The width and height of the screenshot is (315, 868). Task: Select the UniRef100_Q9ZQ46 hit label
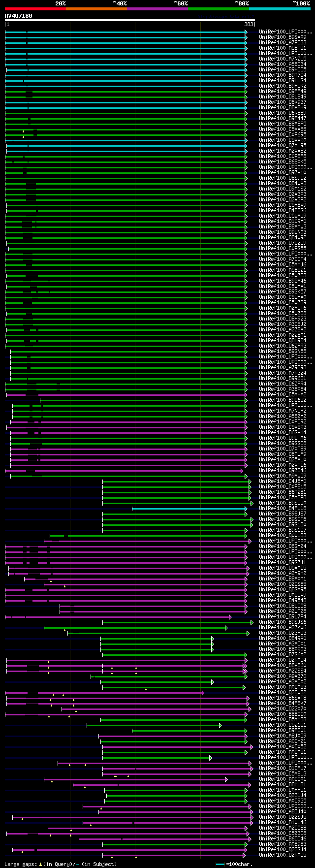[x=283, y=470]
